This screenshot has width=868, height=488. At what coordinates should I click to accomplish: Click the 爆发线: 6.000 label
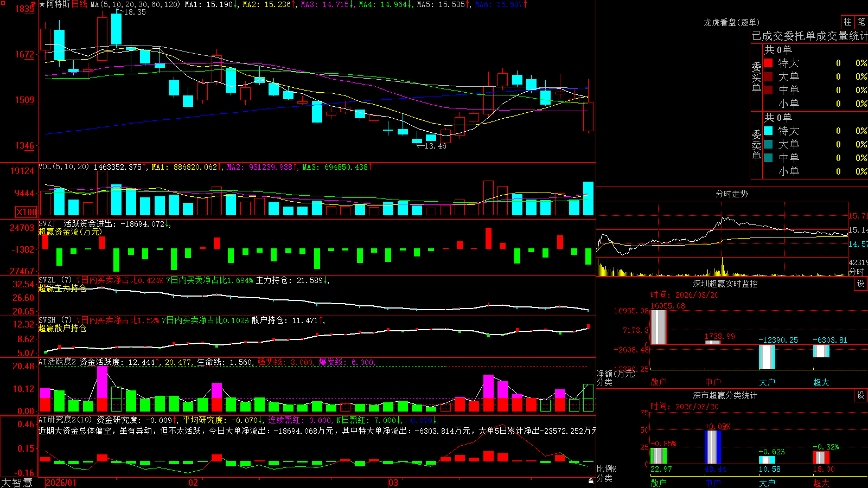click(x=346, y=362)
